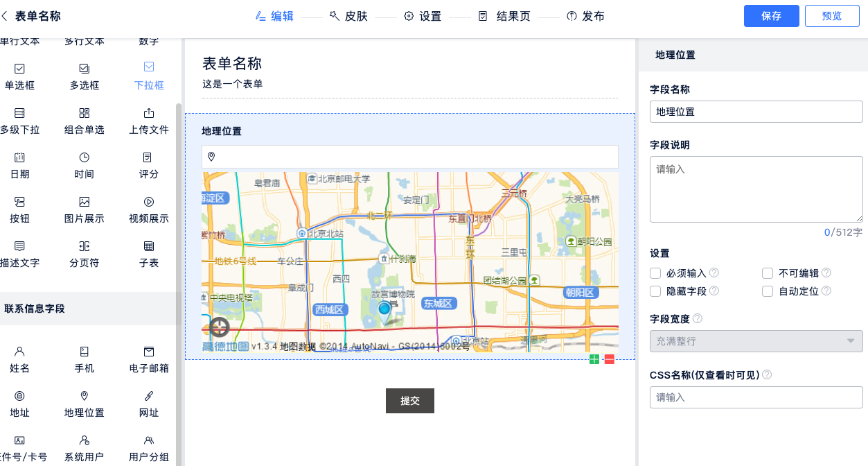Click the 保存 save button
868x466 pixels.
tap(771, 16)
